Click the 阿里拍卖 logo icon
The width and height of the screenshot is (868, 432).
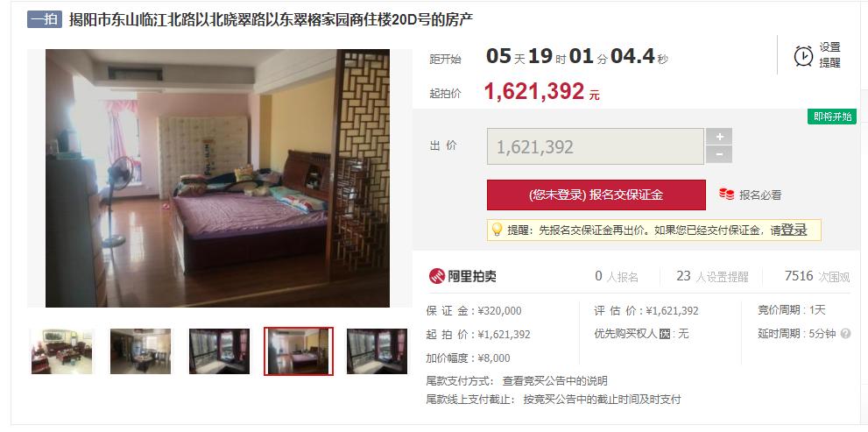tap(437, 276)
